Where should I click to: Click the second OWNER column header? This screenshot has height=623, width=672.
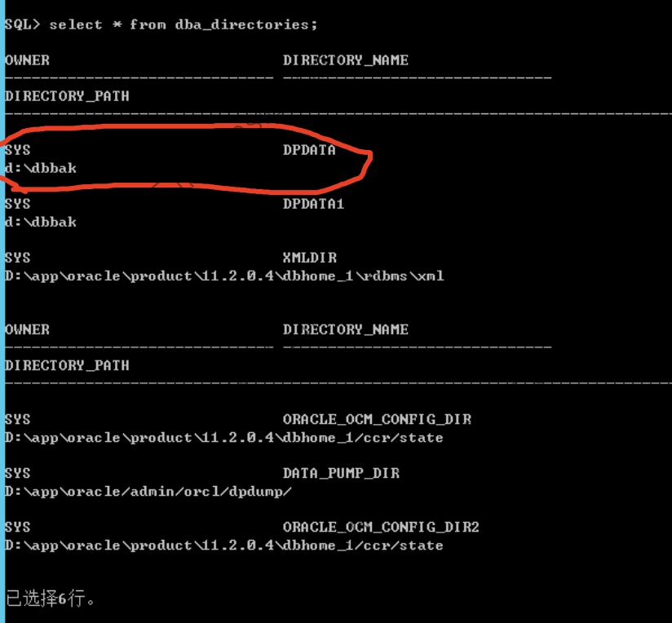(x=27, y=329)
